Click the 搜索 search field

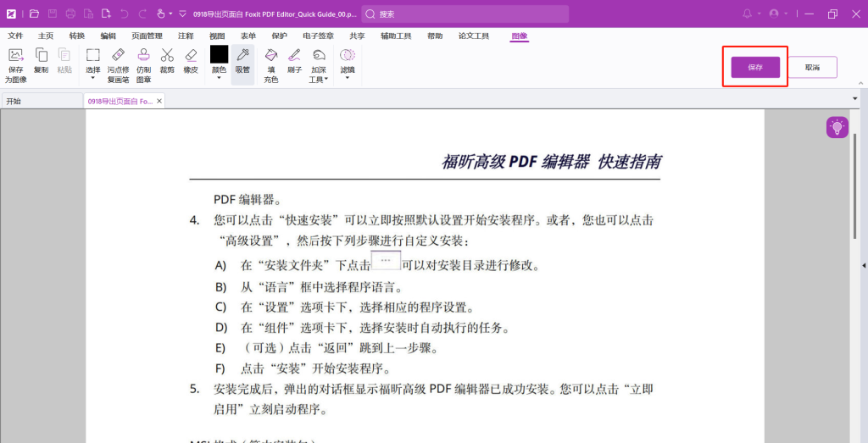[x=465, y=14]
